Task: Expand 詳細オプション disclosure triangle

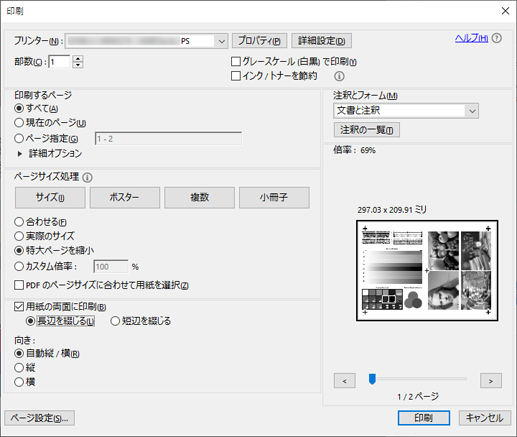Action: coord(20,154)
